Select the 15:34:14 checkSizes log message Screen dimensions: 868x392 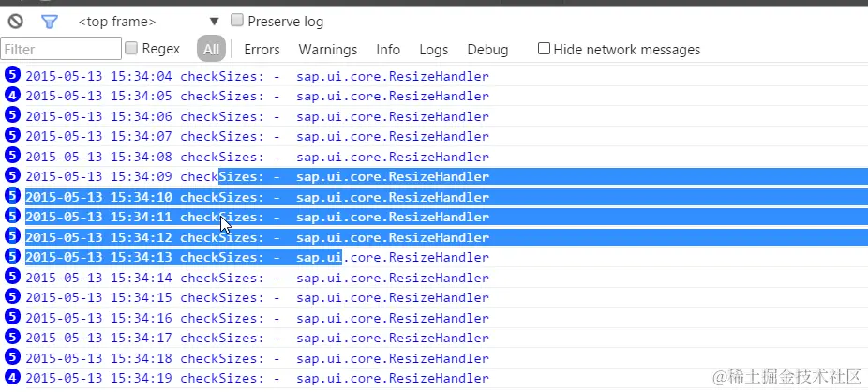[x=258, y=278]
